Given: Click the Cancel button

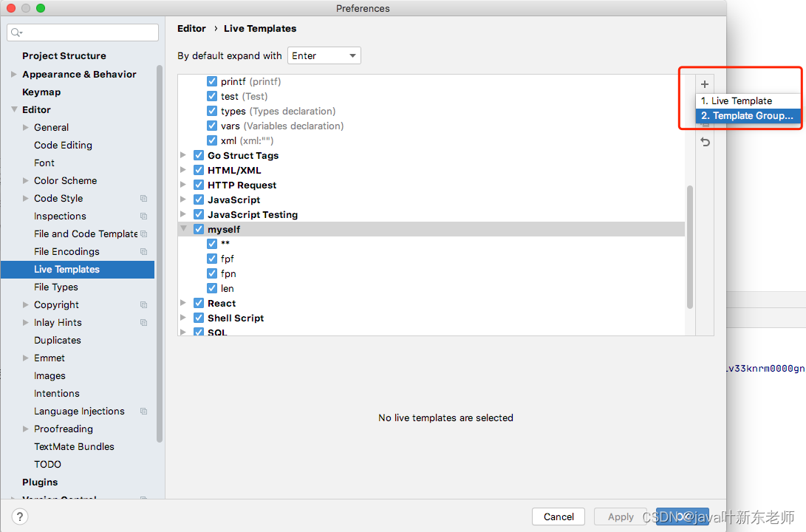Looking at the screenshot, I should tap(559, 516).
